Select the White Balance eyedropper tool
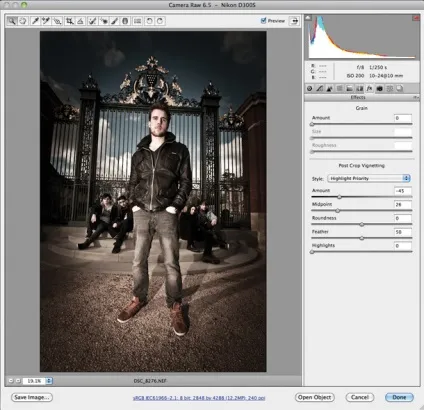 pos(35,21)
